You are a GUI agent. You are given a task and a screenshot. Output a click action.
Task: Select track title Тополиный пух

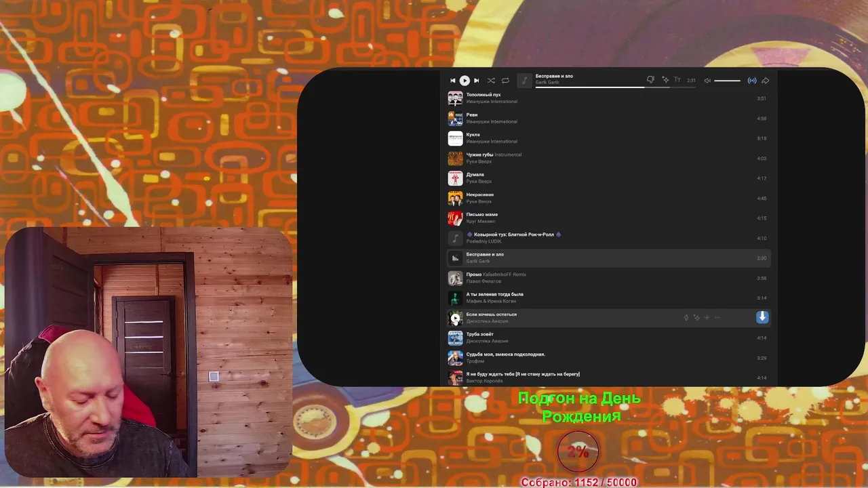coord(484,95)
